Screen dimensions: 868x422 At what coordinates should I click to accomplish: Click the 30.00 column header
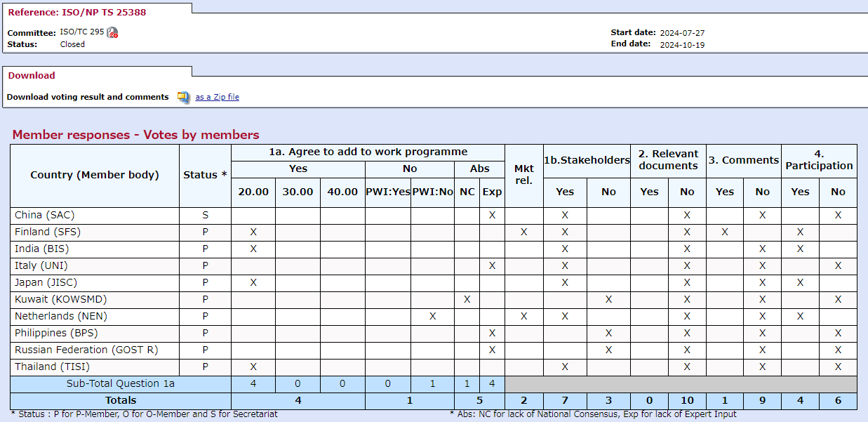(298, 192)
